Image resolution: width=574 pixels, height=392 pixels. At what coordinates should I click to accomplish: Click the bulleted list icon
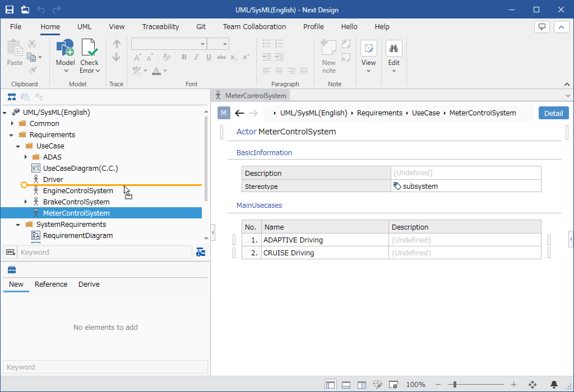click(x=266, y=44)
